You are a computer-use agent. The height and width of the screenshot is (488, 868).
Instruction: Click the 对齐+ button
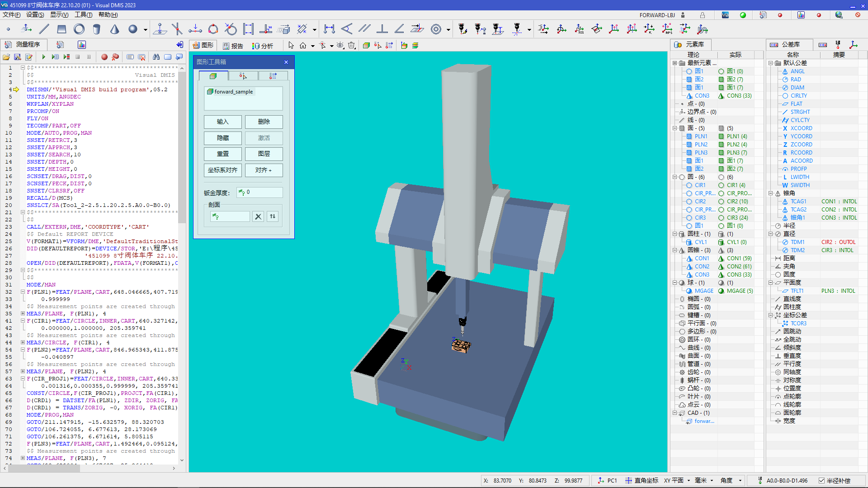pyautogui.click(x=264, y=170)
